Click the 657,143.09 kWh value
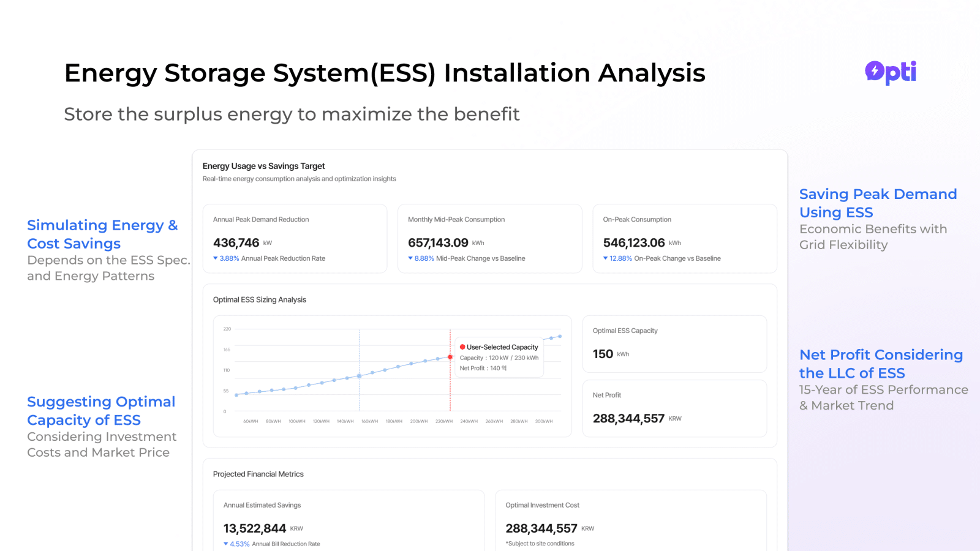 point(446,242)
